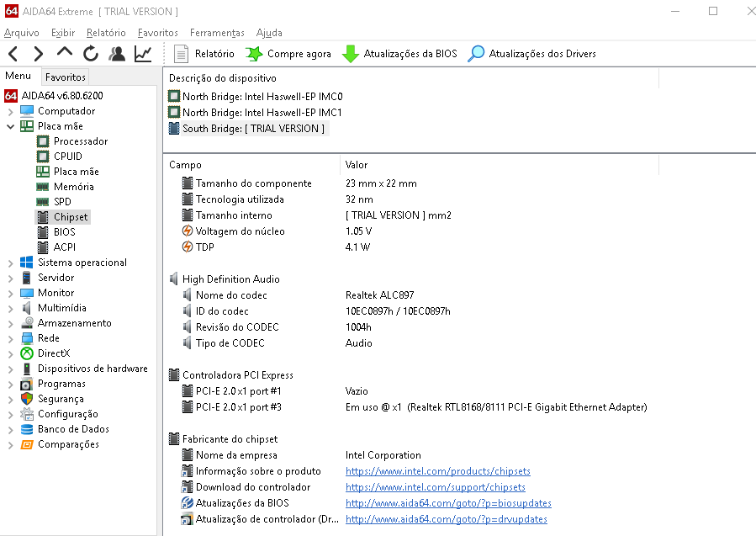Click the Comparações orange icon
Image resolution: width=756 pixels, height=536 pixels.
click(27, 444)
